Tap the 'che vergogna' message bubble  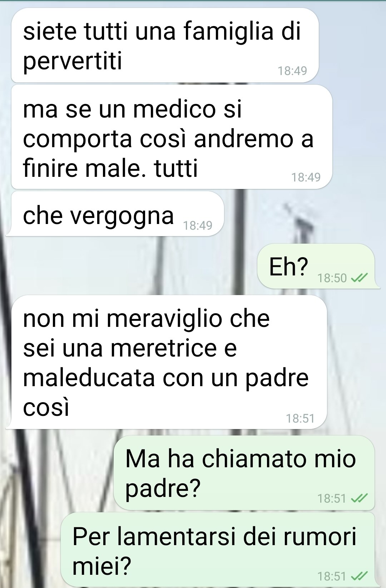point(115,214)
